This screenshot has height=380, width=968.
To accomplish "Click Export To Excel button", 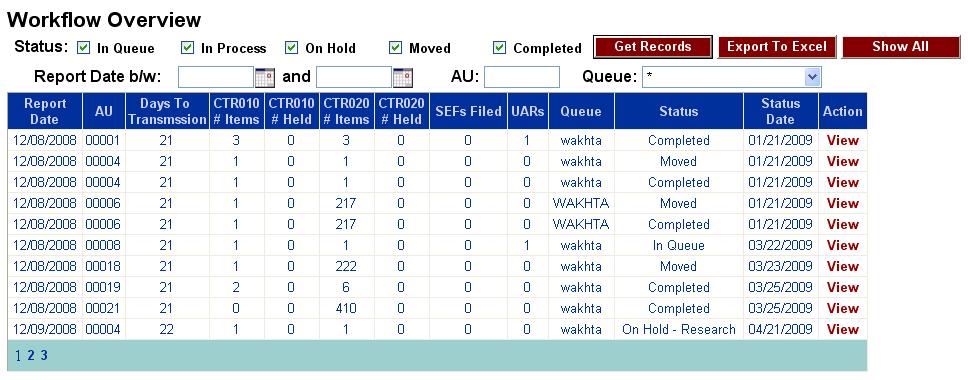I will (777, 47).
